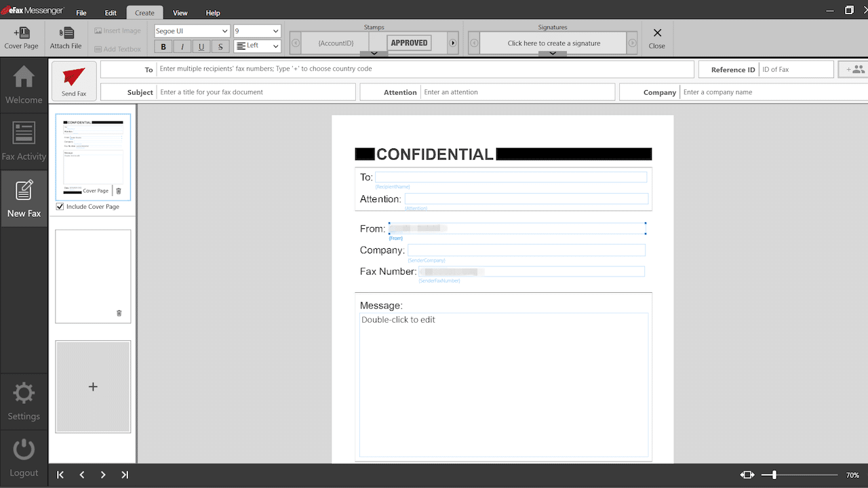This screenshot has width=868, height=488.
Task: Click the add recipients contacts icon
Action: (x=856, y=68)
